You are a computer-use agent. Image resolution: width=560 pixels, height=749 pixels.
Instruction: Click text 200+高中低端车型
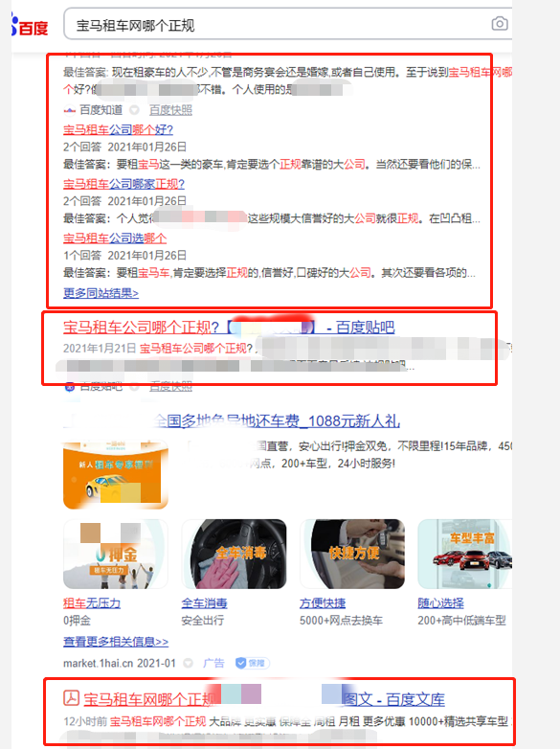click(x=461, y=621)
